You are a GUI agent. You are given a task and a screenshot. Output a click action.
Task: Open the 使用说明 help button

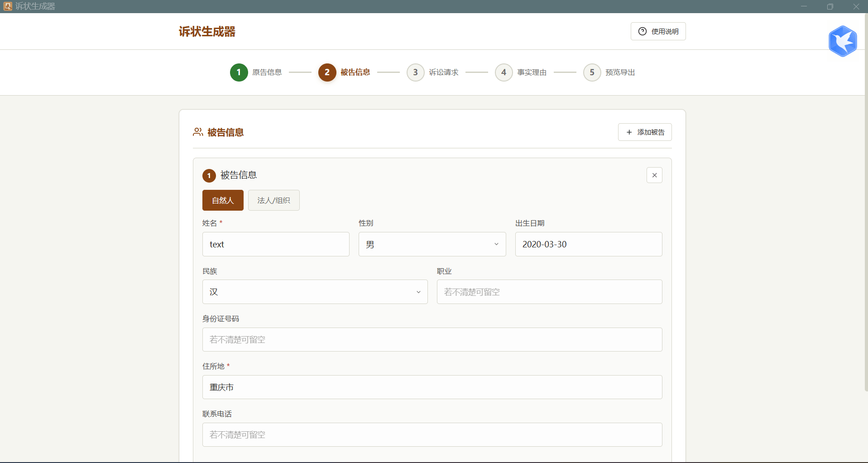(x=658, y=31)
